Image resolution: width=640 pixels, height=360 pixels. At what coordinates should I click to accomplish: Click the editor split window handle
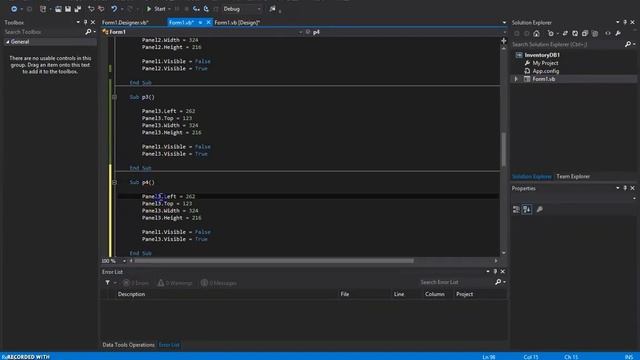pyautogui.click(x=504, y=41)
